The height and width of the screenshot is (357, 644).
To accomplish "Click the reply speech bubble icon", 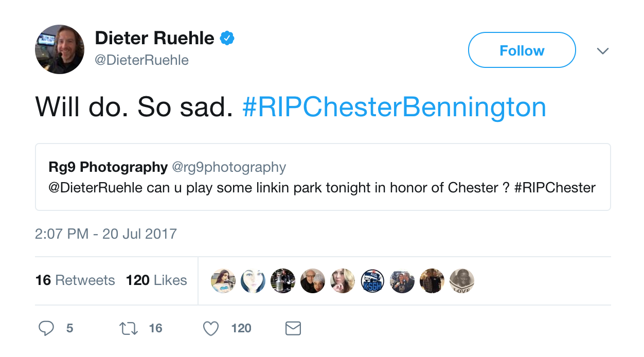I will (46, 328).
